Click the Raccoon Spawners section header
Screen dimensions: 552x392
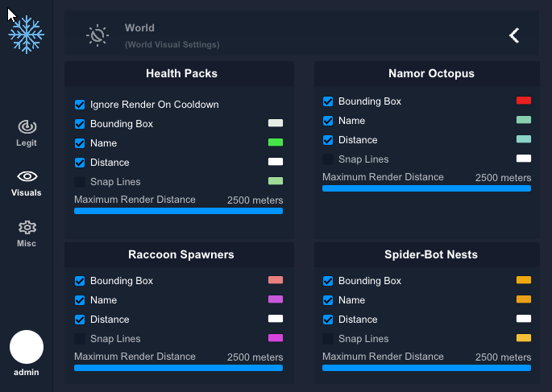pyautogui.click(x=181, y=254)
